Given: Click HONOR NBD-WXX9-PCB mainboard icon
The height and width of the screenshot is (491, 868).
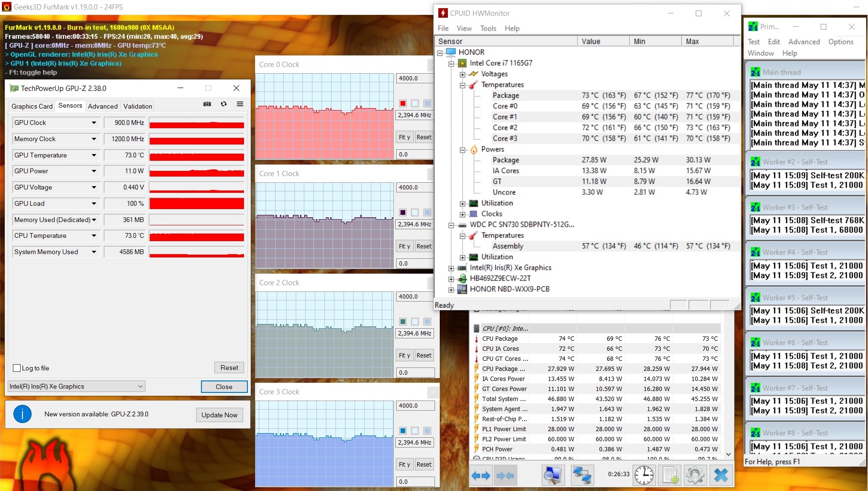Looking at the screenshot, I should pyautogui.click(x=462, y=289).
